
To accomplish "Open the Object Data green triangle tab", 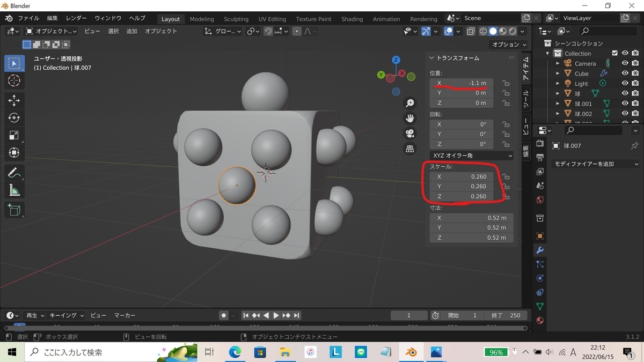I will [540, 306].
